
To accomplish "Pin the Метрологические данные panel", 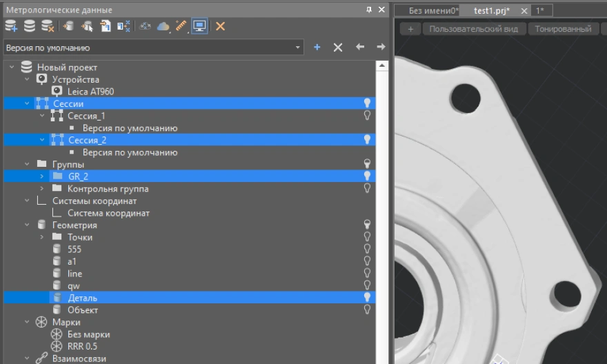I will [x=369, y=10].
